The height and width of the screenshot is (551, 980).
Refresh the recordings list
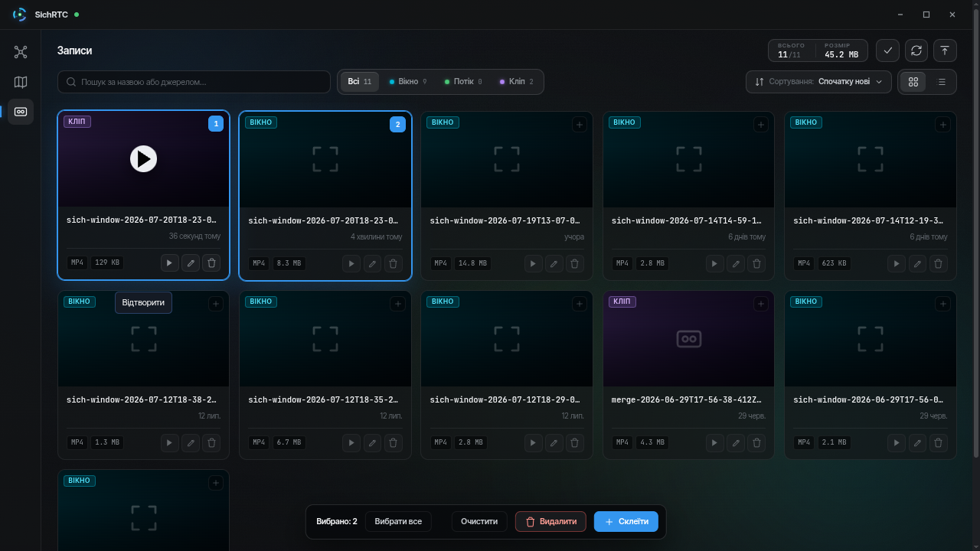[916, 51]
